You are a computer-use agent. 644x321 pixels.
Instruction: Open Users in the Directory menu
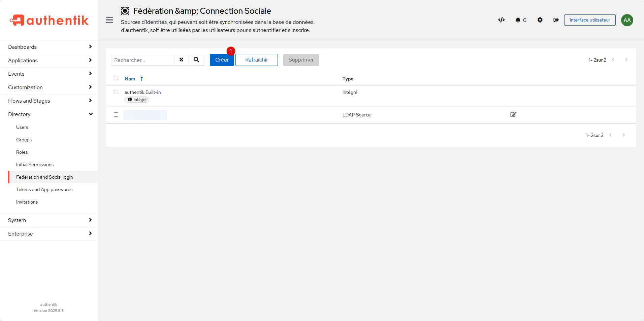tap(22, 128)
